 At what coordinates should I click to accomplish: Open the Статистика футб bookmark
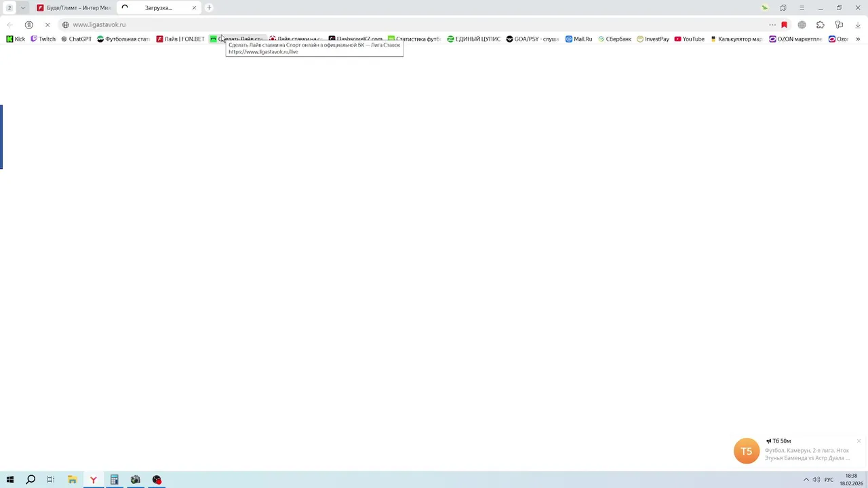click(414, 39)
